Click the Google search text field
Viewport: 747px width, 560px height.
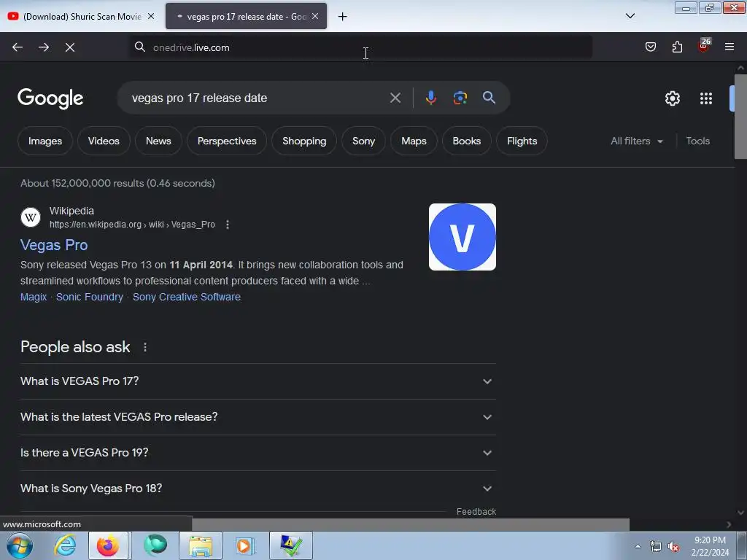[x=258, y=98]
